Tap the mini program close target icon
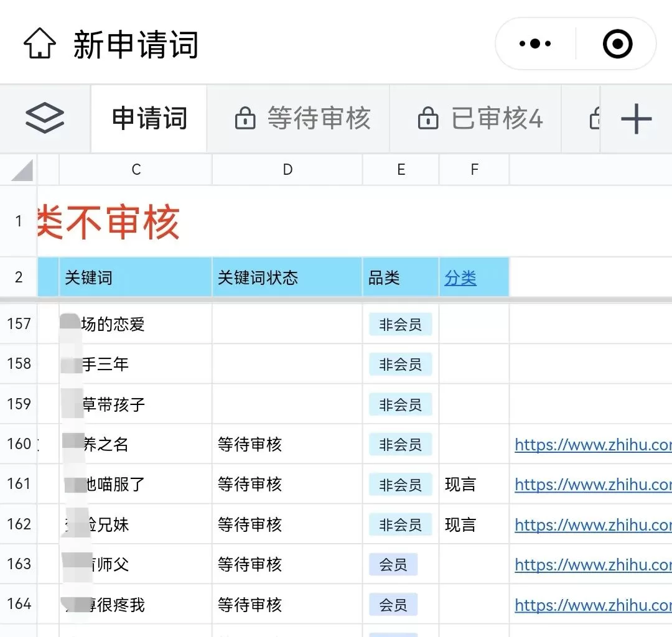Image resolution: width=672 pixels, height=637 pixels. (x=617, y=44)
